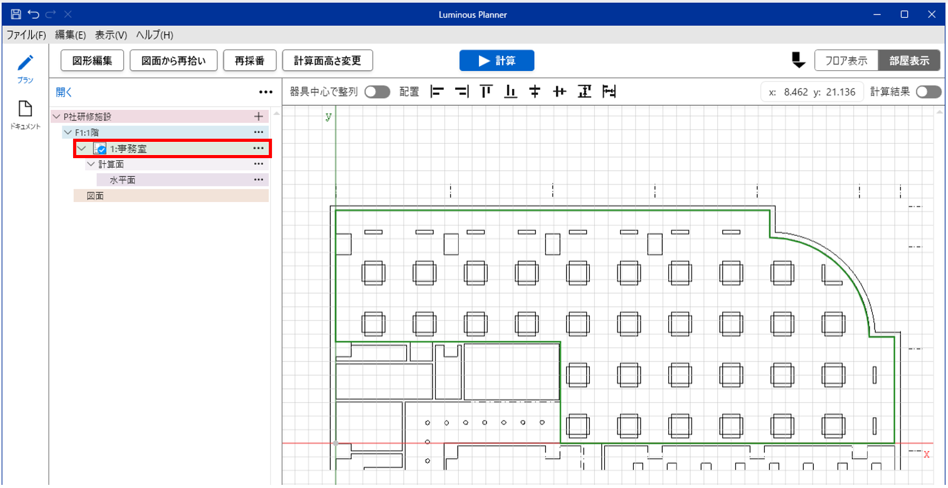948x488 pixels.
Task: Align fixtures to left edge icon
Action: click(436, 92)
